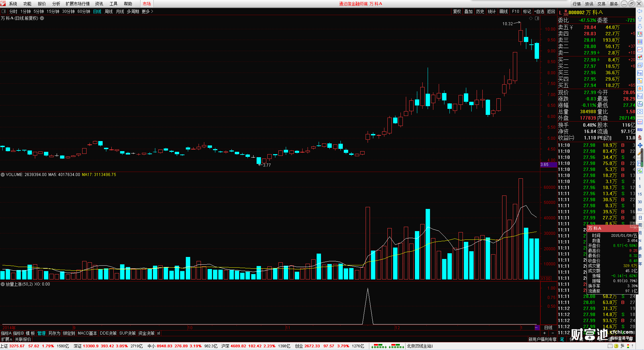This screenshot has width=644, height=350.
Task: Expand the 更多 periods dropdown
Action: [x=147, y=11]
